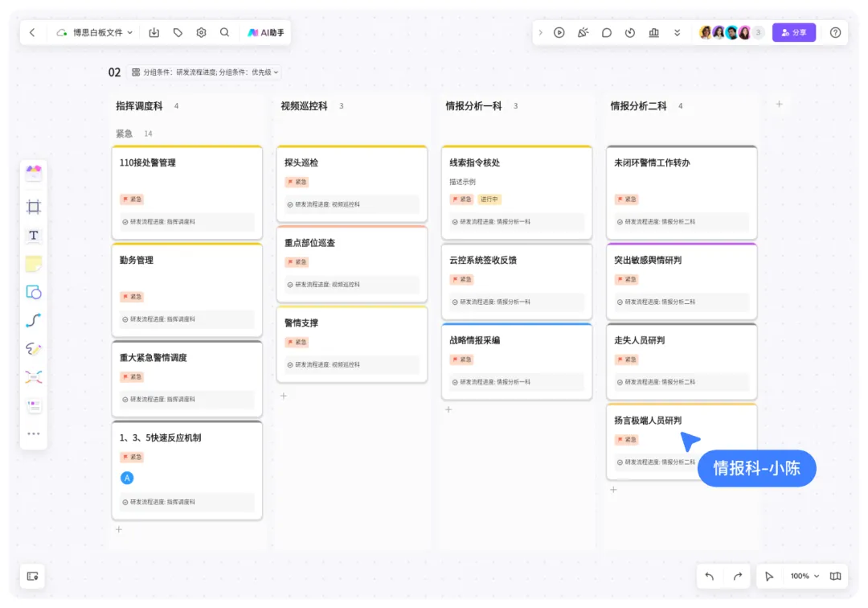The height and width of the screenshot is (608, 868).
Task: Open the 110接处警管理 card
Action: [187, 192]
